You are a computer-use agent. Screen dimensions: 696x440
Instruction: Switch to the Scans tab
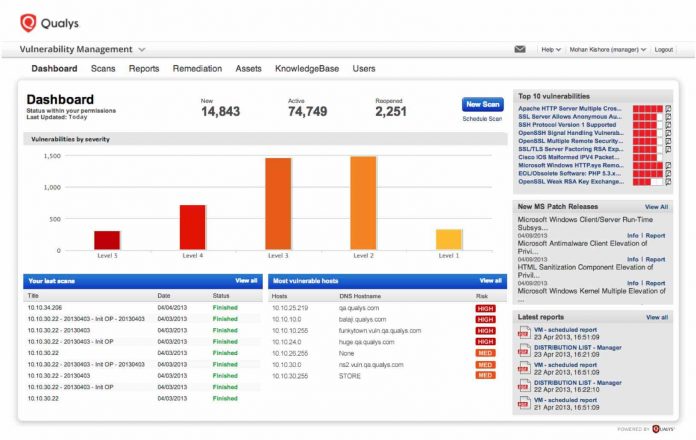pyautogui.click(x=103, y=68)
